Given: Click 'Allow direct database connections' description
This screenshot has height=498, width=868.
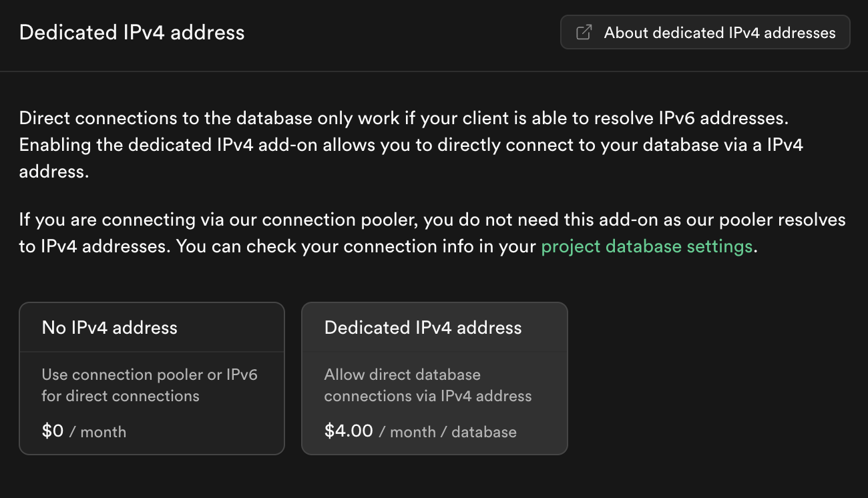Looking at the screenshot, I should coord(402,375).
